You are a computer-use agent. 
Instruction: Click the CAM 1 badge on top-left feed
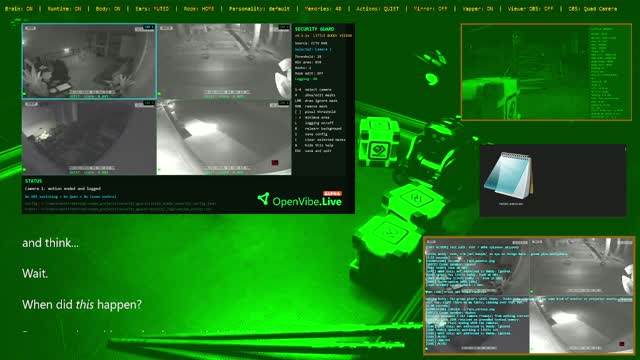[149, 27]
